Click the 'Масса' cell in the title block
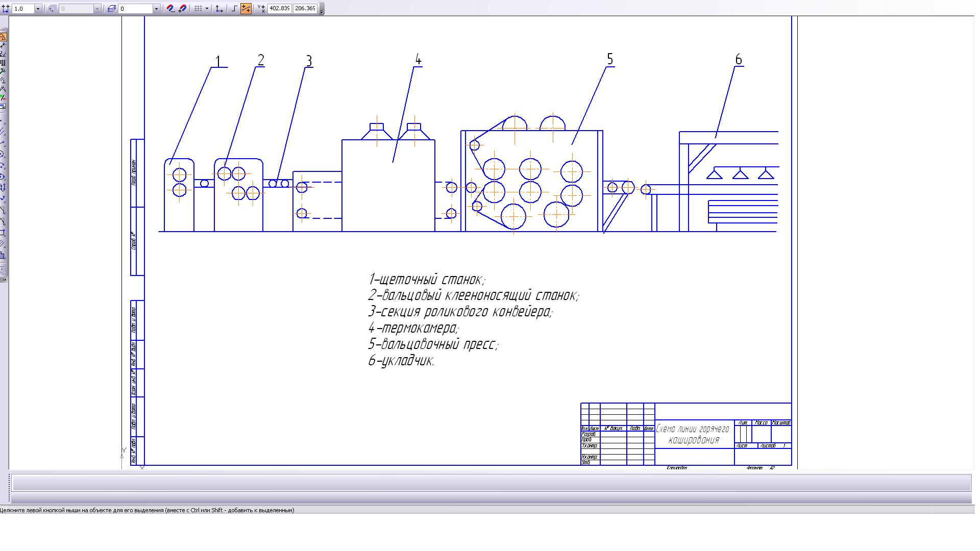Screen dimensions: 980x551 coord(761,423)
